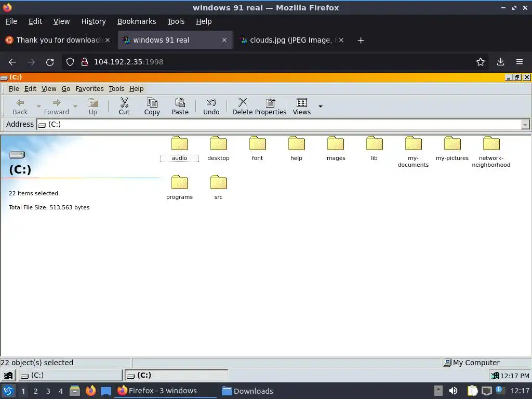Select the font folder icon
The height and width of the screenshot is (399, 532).
click(x=258, y=143)
